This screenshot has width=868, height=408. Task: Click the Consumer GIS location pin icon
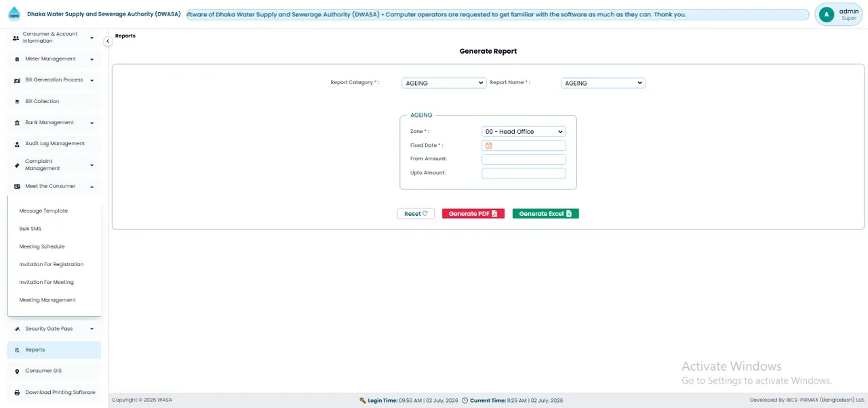[x=17, y=371]
